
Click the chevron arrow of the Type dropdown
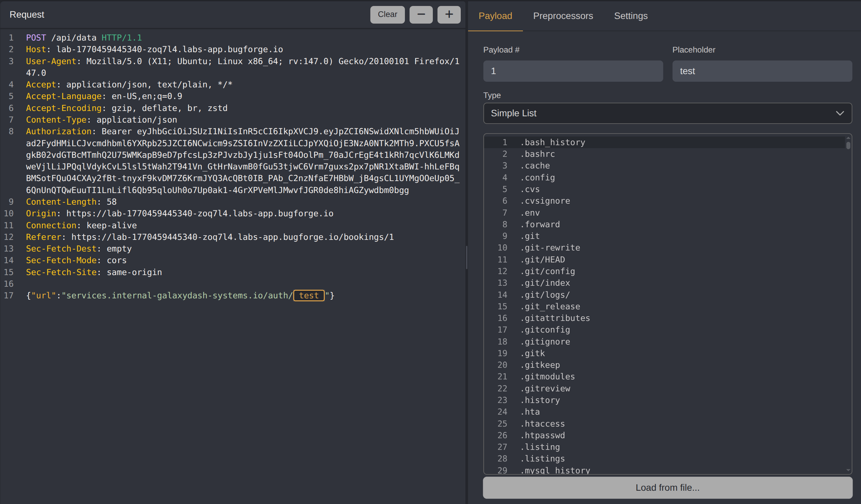click(x=840, y=113)
